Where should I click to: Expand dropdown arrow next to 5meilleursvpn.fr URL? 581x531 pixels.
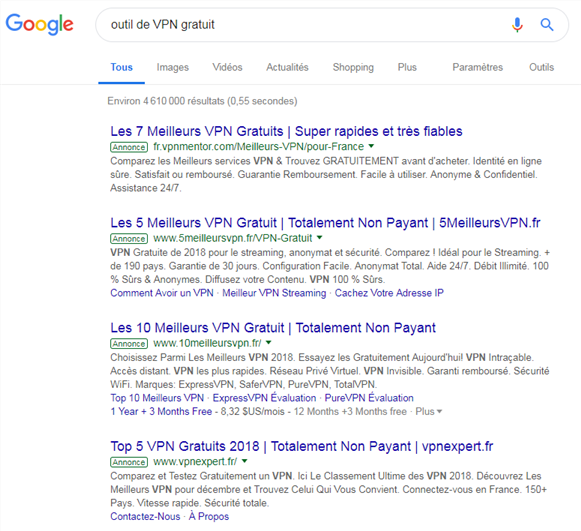pos(319,238)
